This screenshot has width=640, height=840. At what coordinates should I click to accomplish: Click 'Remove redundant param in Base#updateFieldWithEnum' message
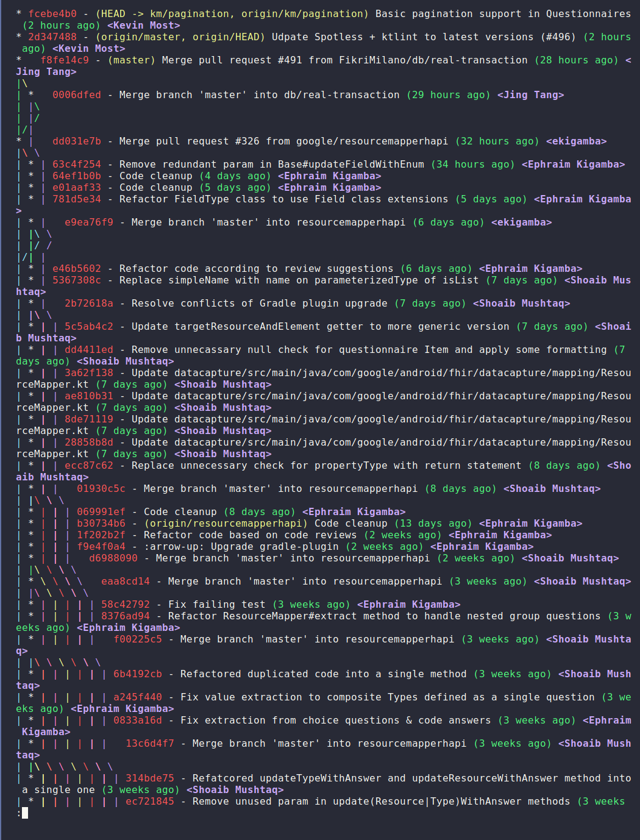tap(272, 164)
